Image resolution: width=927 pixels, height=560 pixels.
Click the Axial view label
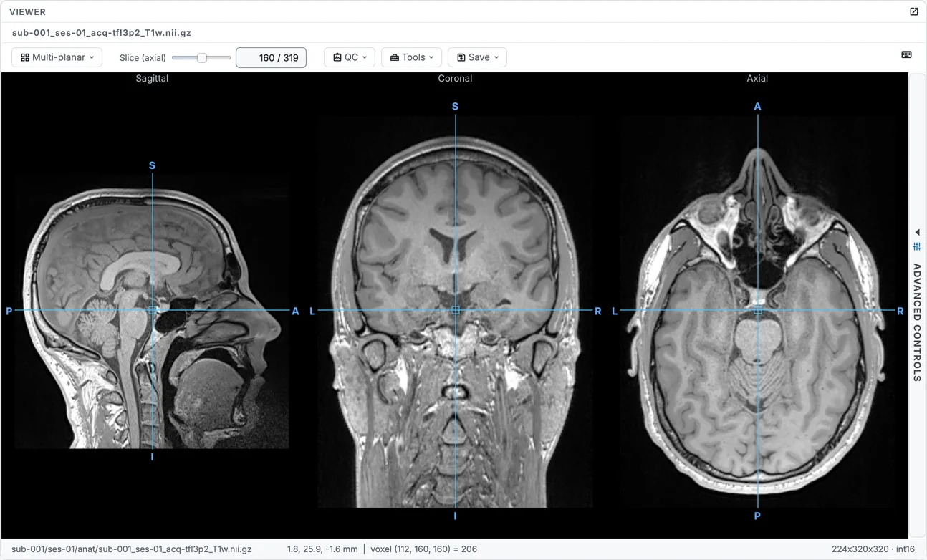757,78
